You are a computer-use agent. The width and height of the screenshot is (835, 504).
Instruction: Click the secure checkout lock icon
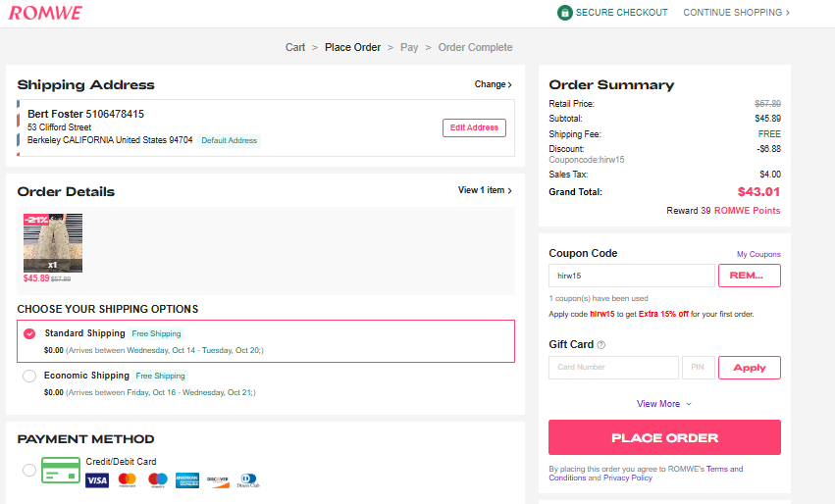tap(564, 12)
